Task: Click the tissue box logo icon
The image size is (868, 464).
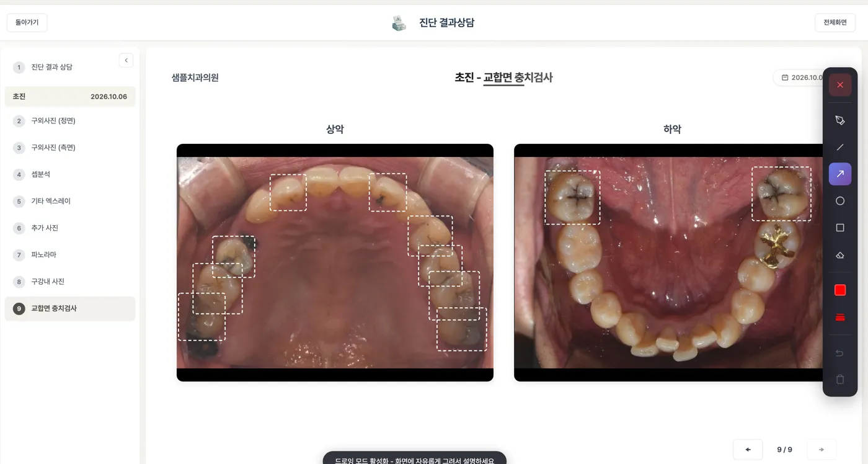Action: pyautogui.click(x=399, y=23)
